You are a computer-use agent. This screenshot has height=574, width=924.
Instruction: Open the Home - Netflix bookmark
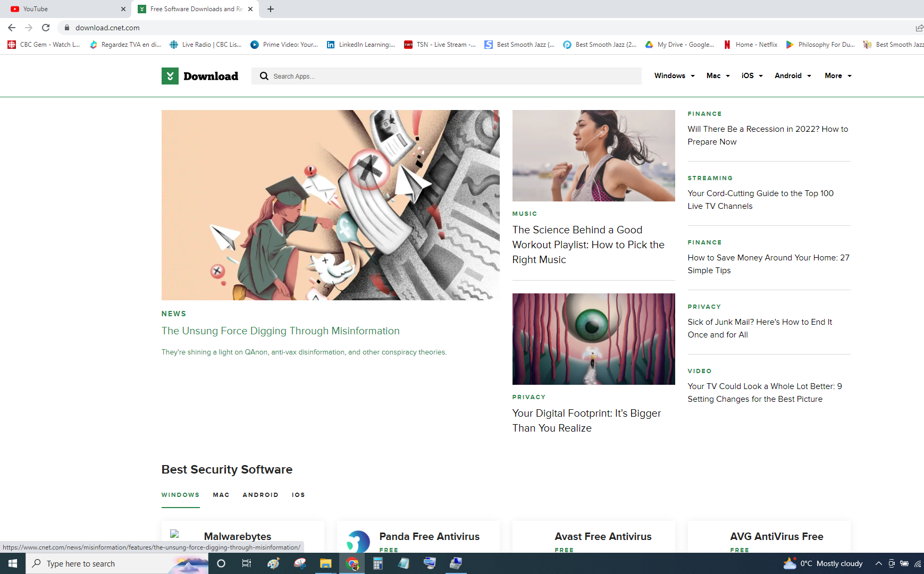[x=750, y=45]
